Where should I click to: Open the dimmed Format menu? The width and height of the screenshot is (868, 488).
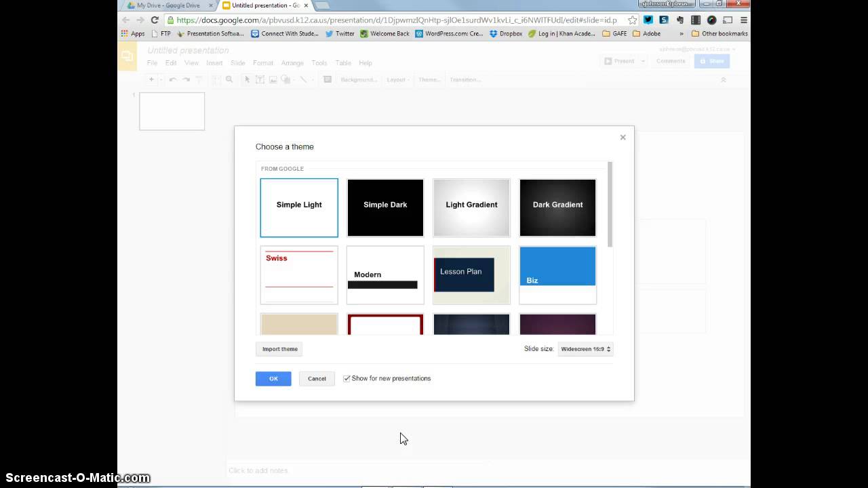(x=263, y=63)
